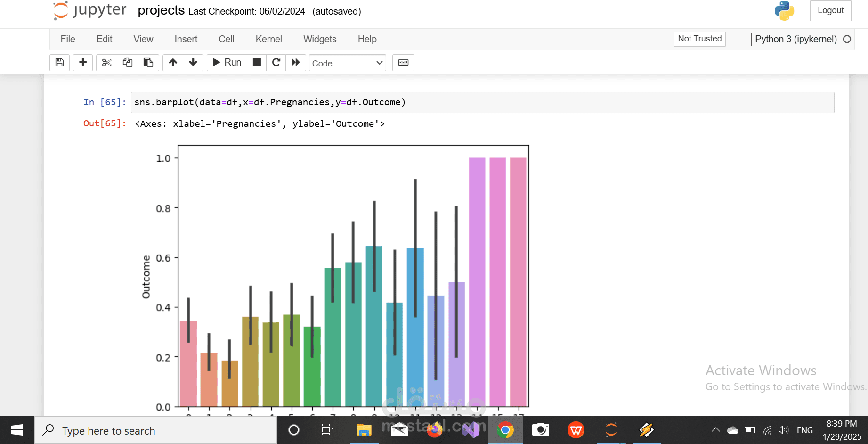The height and width of the screenshot is (444, 868).
Task: Open the cell type dropdown showing Code
Action: click(x=347, y=63)
